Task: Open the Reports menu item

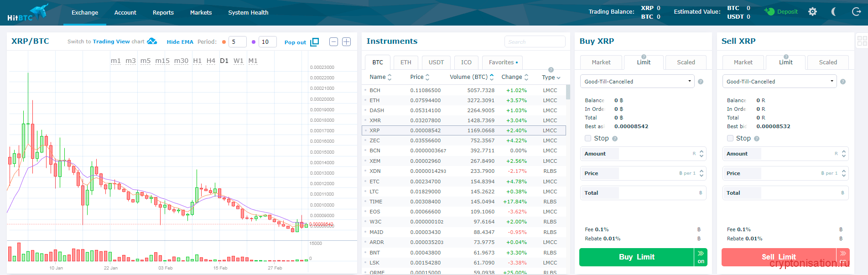Action: (x=163, y=13)
